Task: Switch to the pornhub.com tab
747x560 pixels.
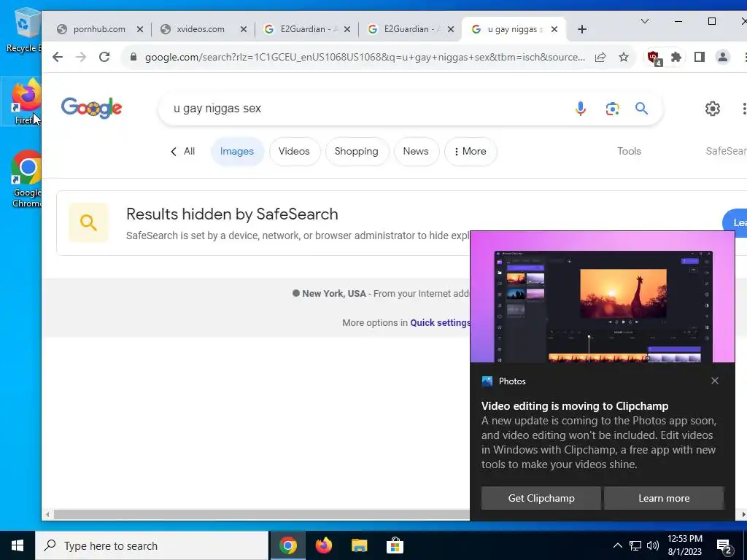Action: click(99, 29)
